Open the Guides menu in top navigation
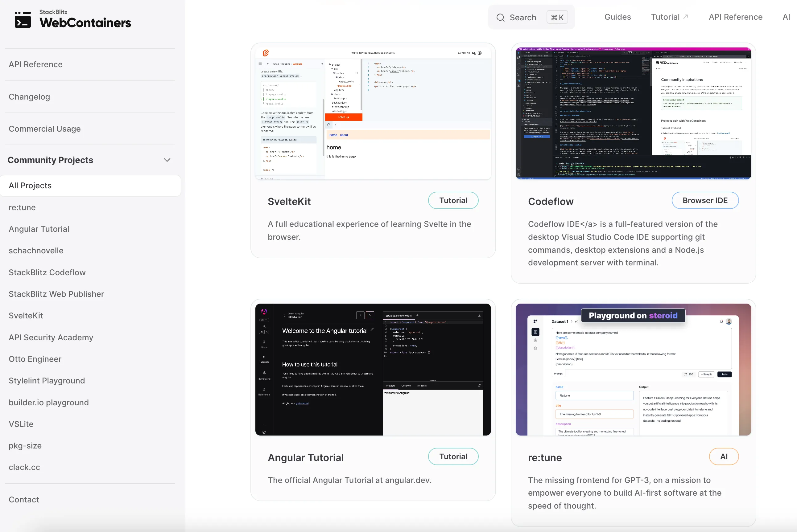797x532 pixels. (617, 17)
